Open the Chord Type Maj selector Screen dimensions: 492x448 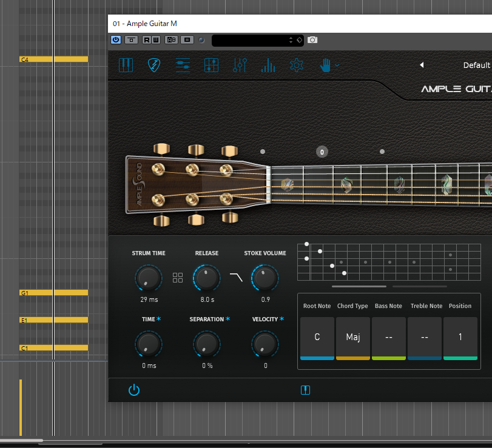pos(352,338)
